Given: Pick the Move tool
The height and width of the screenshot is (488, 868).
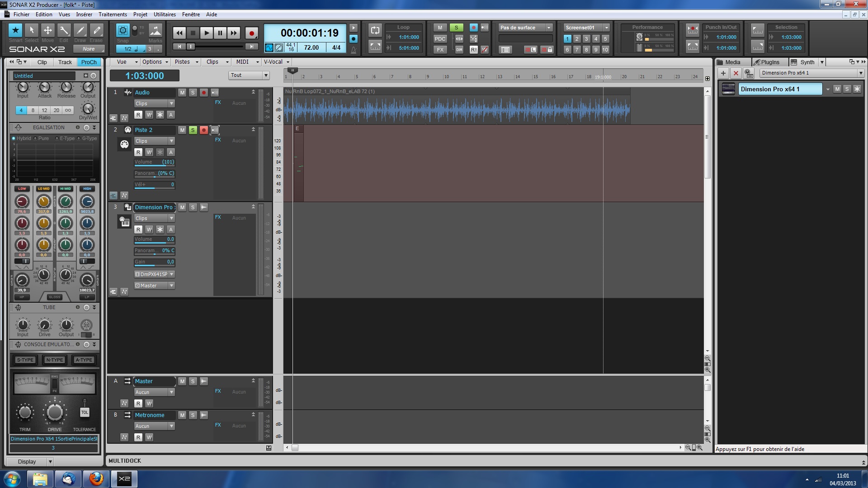Looking at the screenshot, I should click(x=47, y=30).
